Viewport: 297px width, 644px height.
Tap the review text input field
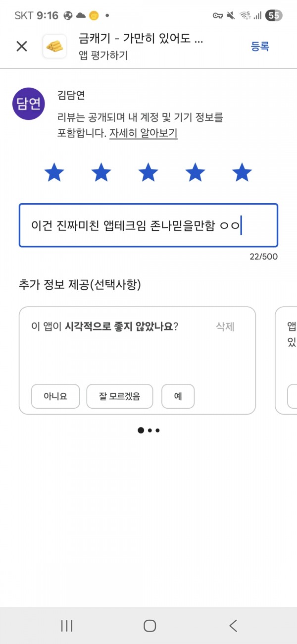[x=148, y=225]
